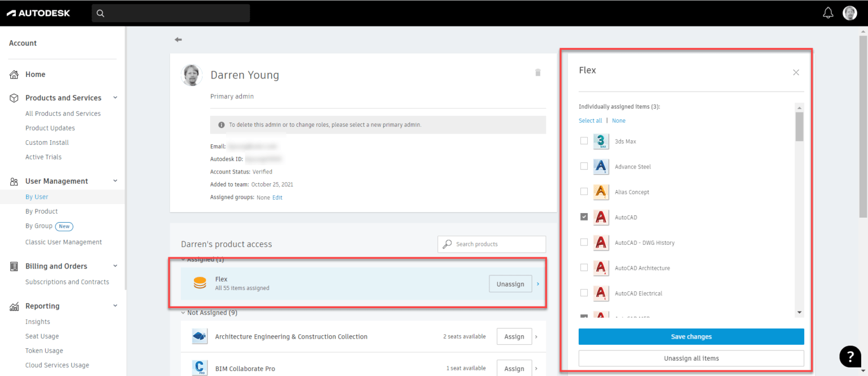Click the Reporting chart icon
The width and height of the screenshot is (868, 376).
15,306
